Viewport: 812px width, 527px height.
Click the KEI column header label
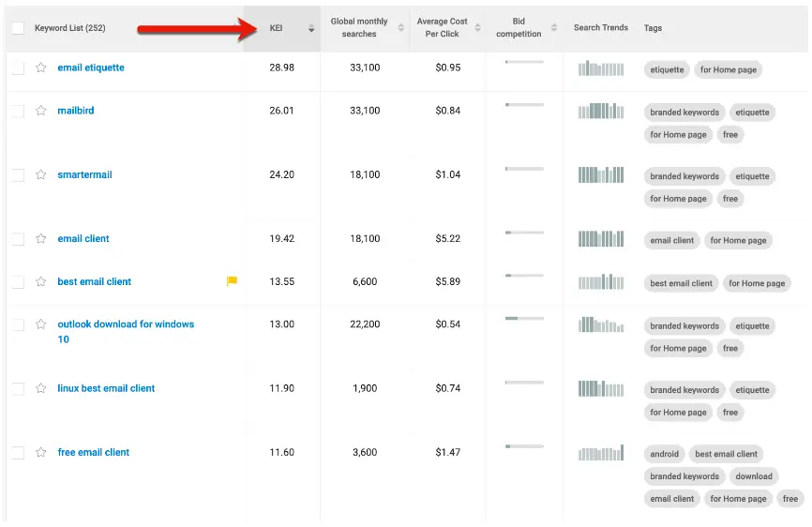[x=276, y=28]
